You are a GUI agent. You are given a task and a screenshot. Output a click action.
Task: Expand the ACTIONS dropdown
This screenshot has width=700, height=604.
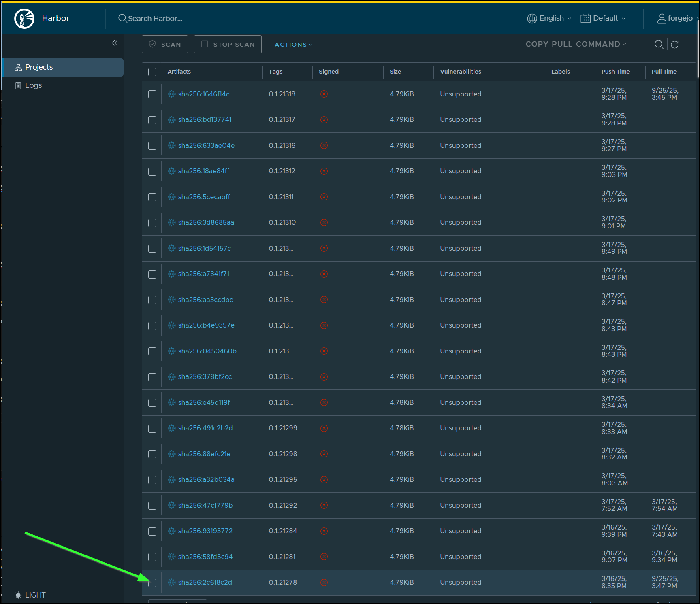[293, 45]
